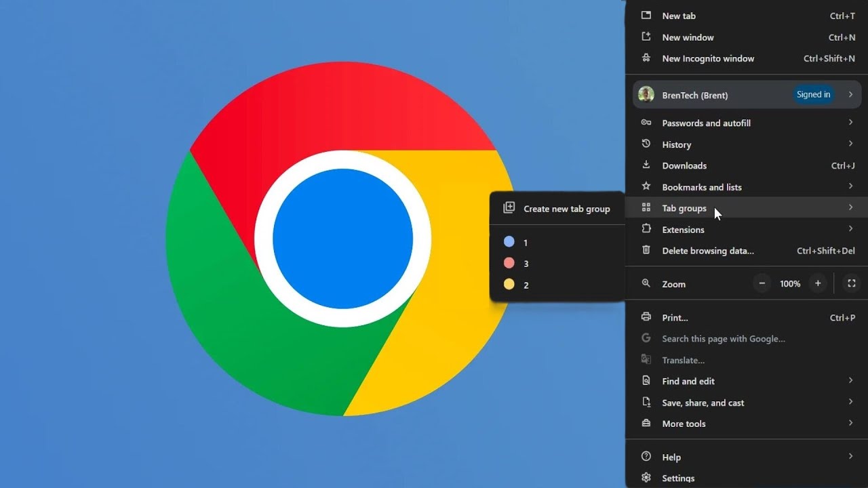Select the Downloads menu entry
This screenshot has height=488, width=868.
(x=747, y=165)
